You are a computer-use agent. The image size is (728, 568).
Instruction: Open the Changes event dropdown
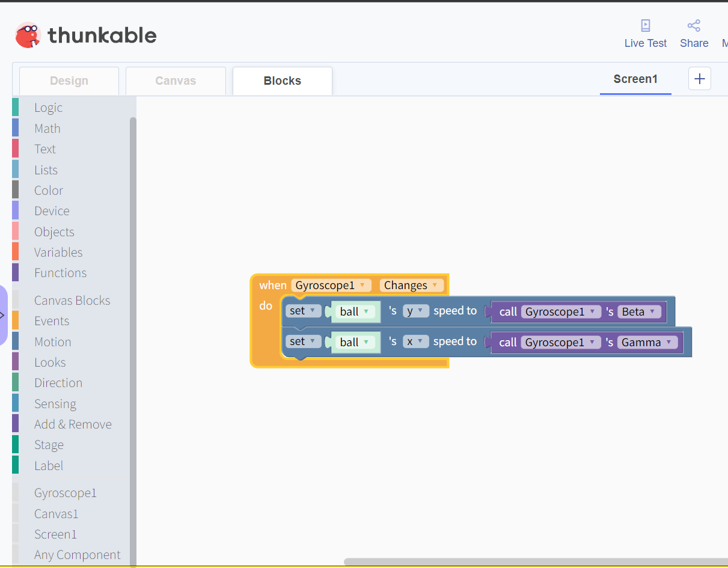click(412, 286)
